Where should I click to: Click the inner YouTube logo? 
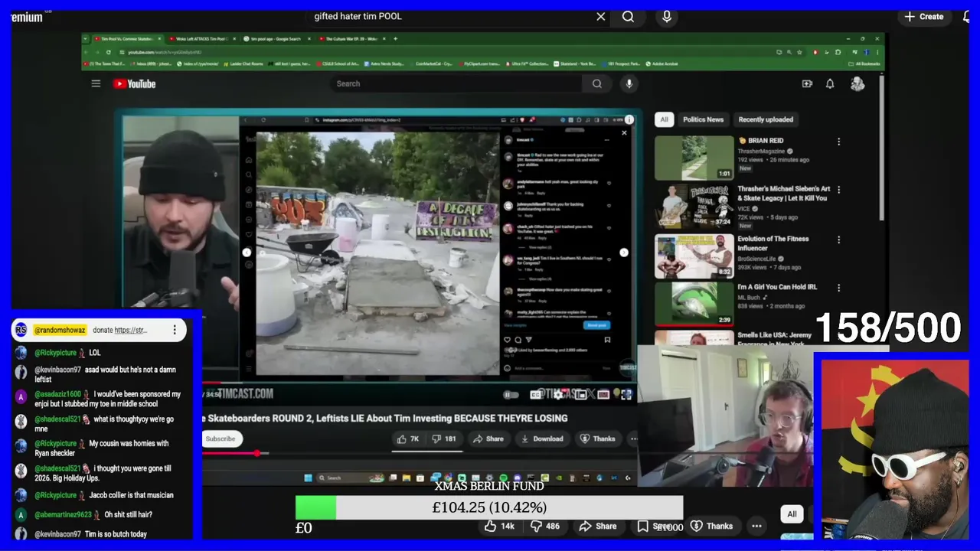tap(135, 83)
